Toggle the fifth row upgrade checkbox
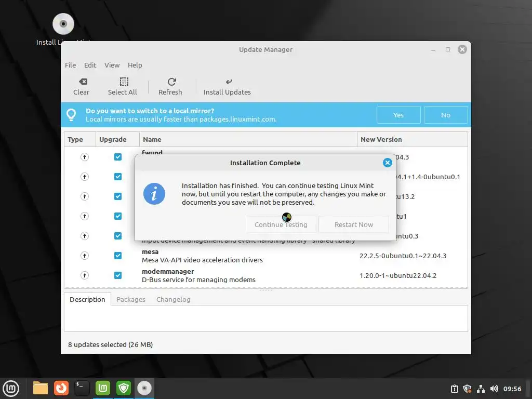 118,236
